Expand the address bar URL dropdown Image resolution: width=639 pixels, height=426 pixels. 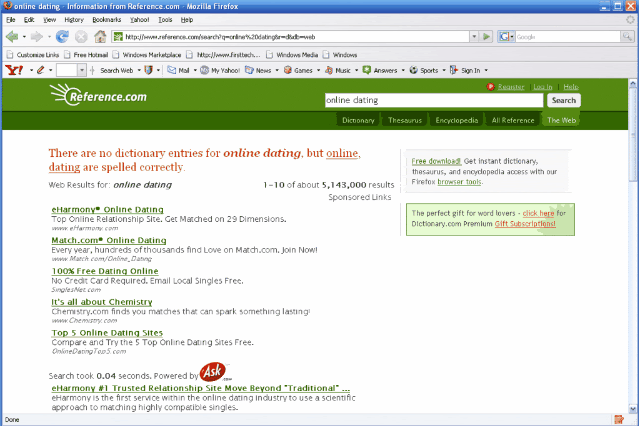pos(474,37)
